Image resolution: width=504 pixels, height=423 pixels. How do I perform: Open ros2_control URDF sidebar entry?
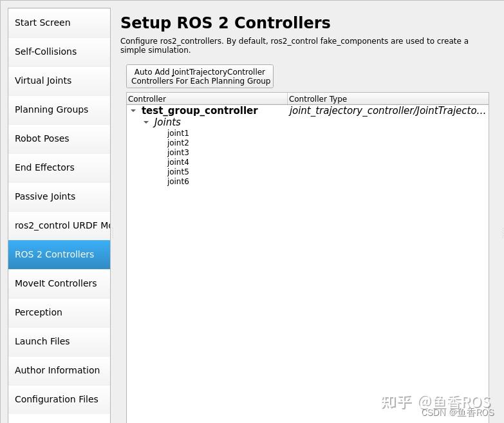(59, 225)
